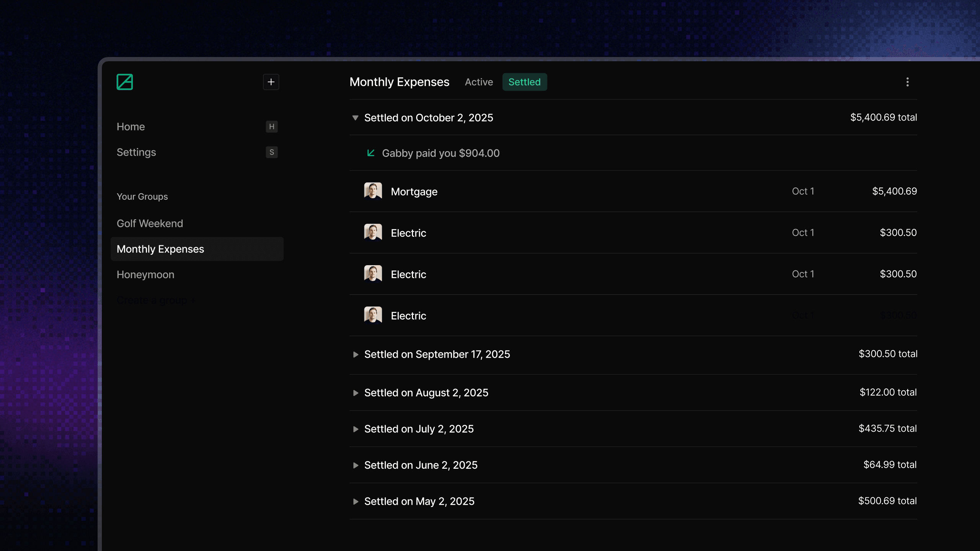Go to Home in the sidebar
The width and height of the screenshot is (980, 551).
131,127
